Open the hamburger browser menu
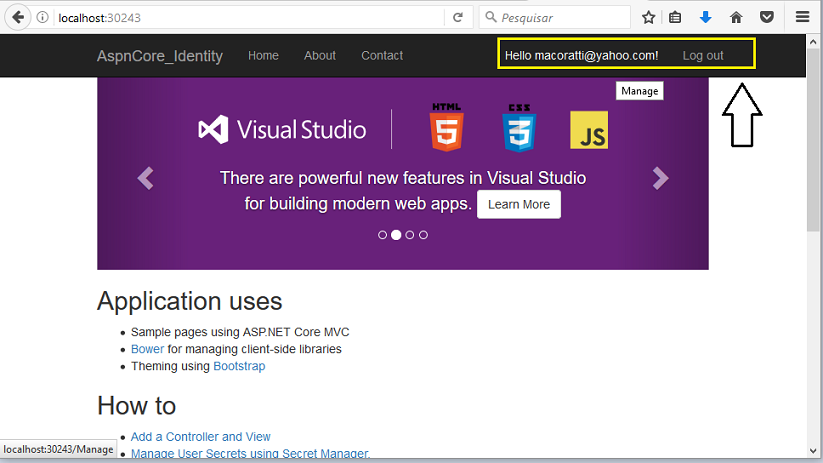 point(802,17)
